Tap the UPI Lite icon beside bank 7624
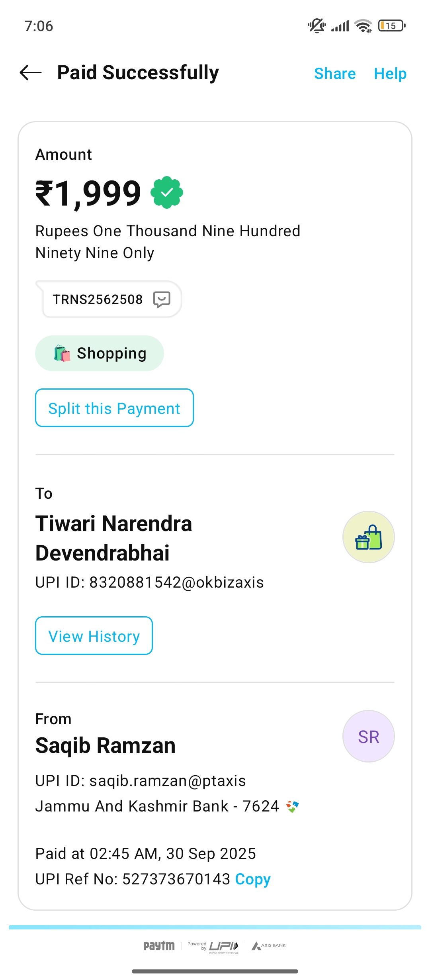 (293, 807)
